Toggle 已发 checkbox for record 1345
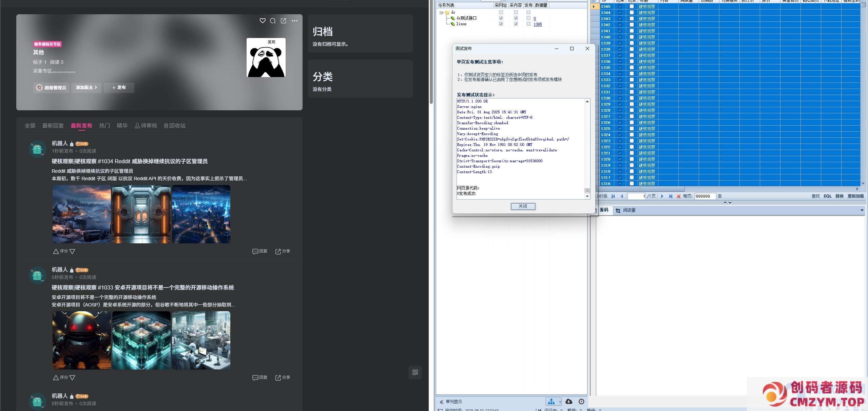The width and height of the screenshot is (868, 411). point(632,6)
